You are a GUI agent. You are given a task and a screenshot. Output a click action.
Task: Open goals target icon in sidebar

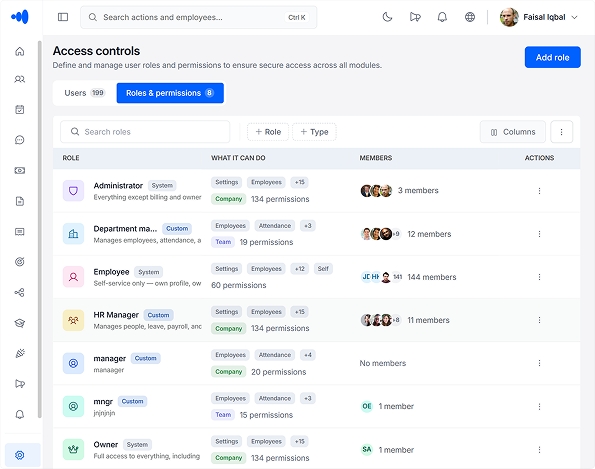click(x=20, y=262)
